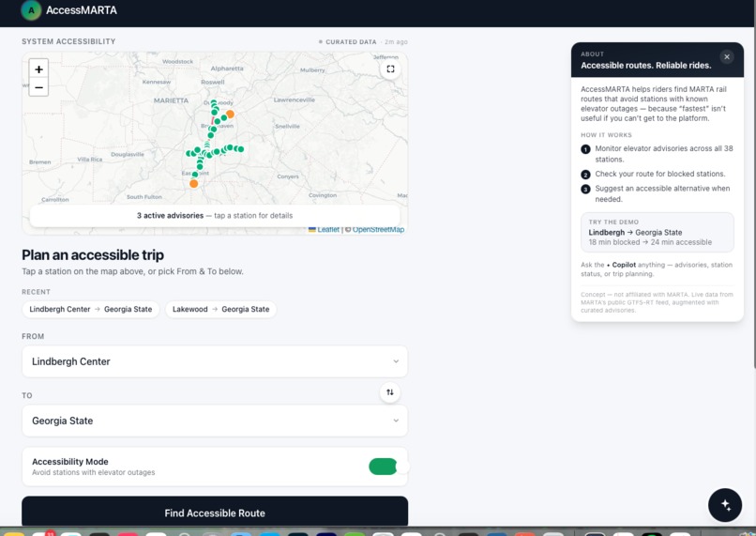756x536 pixels.
Task: Click the 3 active advisories banner
Action: [x=215, y=216]
